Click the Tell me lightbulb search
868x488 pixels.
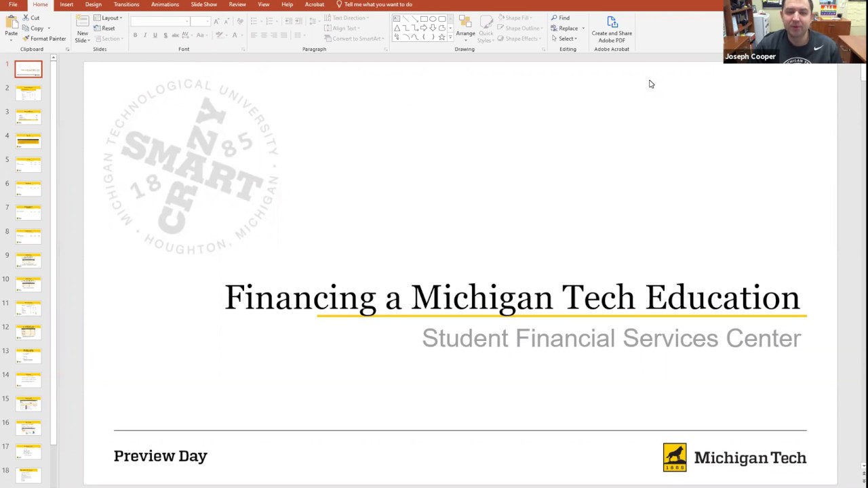pos(374,4)
